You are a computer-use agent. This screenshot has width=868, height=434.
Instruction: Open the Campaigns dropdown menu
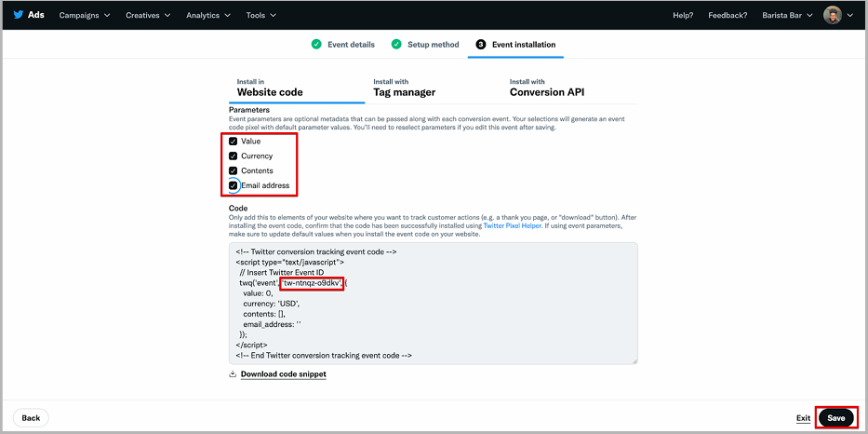[x=85, y=15]
